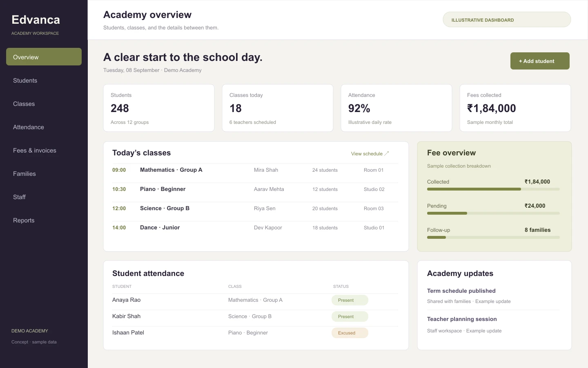Open the Classes today stat card
The width and height of the screenshot is (588, 368).
tap(278, 108)
